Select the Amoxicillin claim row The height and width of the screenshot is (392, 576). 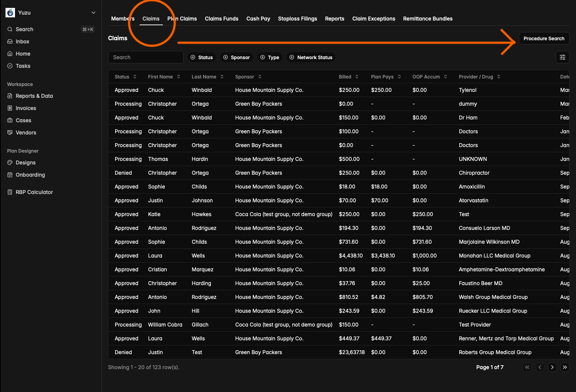pos(339,187)
